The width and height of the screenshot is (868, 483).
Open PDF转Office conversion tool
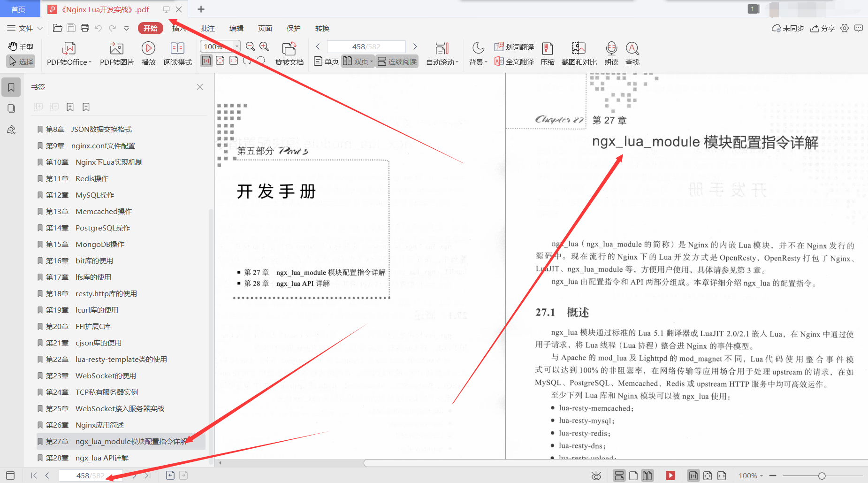[69, 53]
